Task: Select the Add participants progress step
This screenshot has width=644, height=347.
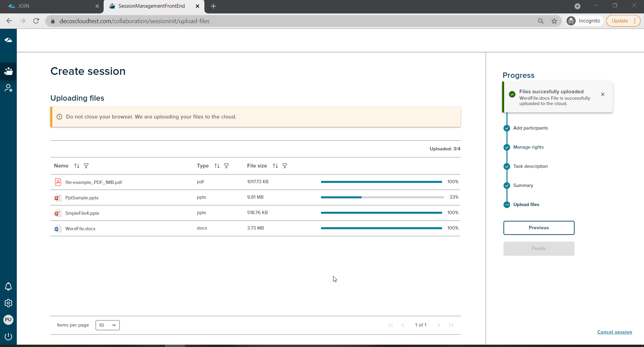Action: (530, 128)
